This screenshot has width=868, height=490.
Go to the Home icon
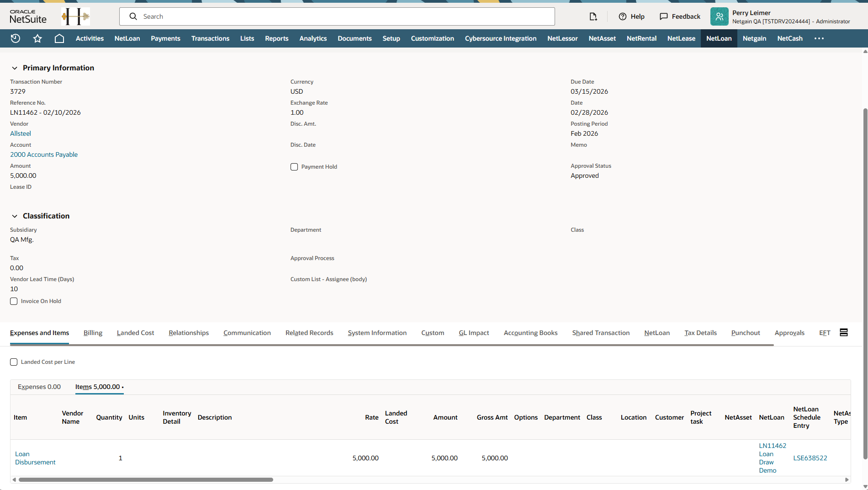tap(59, 38)
